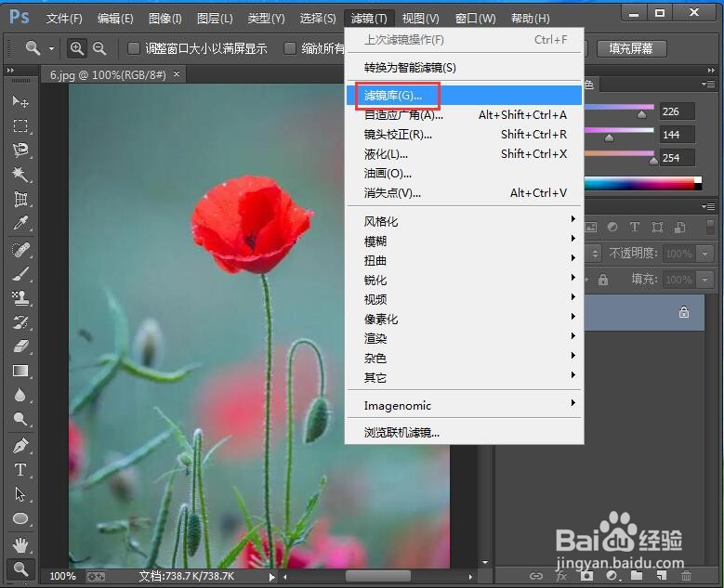This screenshot has height=588, width=724.
Task: Click the Zoom In option icon
Action: click(x=76, y=48)
